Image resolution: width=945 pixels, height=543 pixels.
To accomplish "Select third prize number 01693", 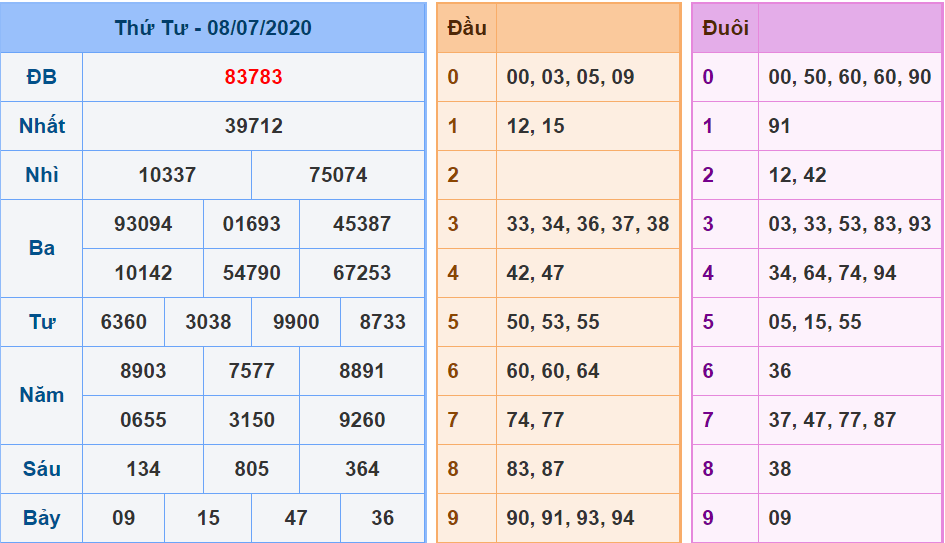I will pyautogui.click(x=251, y=224).
